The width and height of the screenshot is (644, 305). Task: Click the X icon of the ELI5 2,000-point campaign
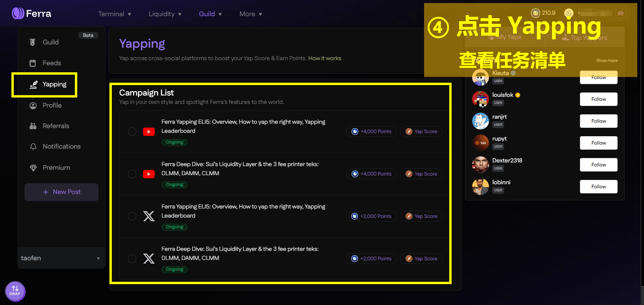point(149,216)
